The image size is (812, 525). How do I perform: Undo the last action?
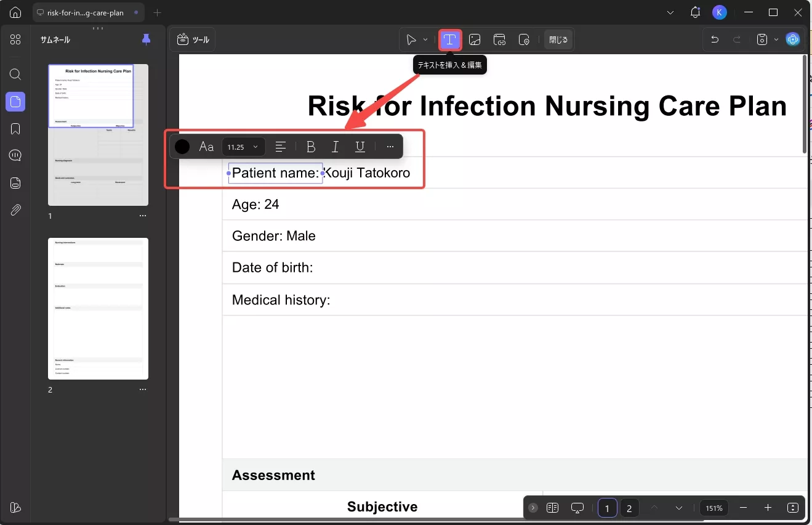715,40
